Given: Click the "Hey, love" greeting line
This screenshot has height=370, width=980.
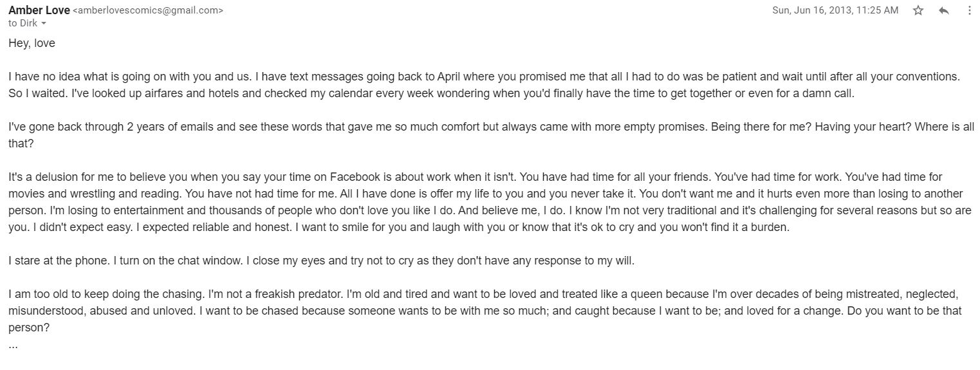Looking at the screenshot, I should [x=32, y=44].
